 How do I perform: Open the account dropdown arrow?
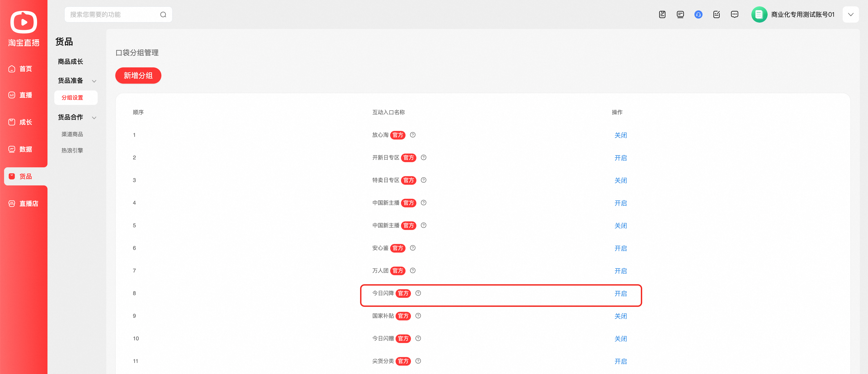pyautogui.click(x=850, y=14)
